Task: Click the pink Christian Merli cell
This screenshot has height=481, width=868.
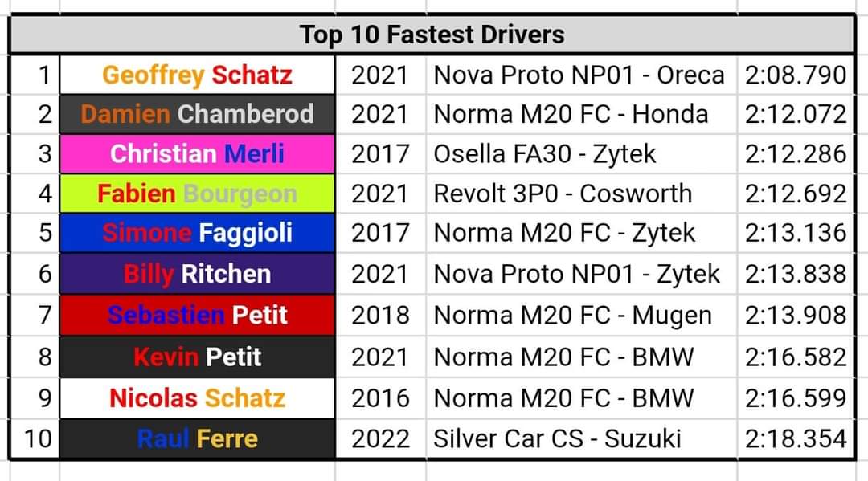Action: point(197,153)
